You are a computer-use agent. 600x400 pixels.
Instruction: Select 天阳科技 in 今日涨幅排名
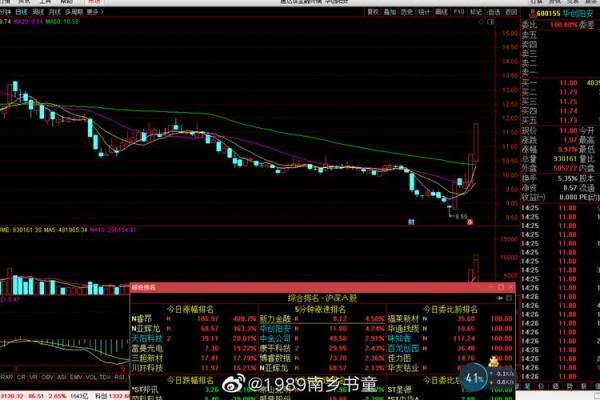[147, 338]
